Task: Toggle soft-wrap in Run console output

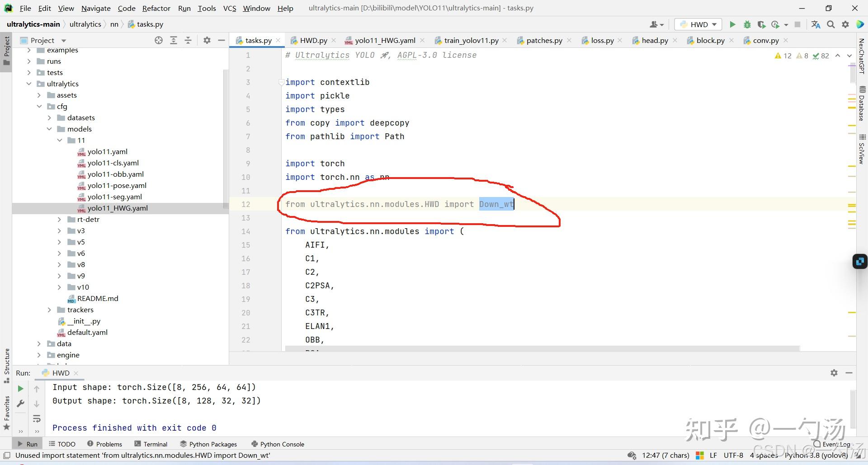Action: click(x=37, y=418)
